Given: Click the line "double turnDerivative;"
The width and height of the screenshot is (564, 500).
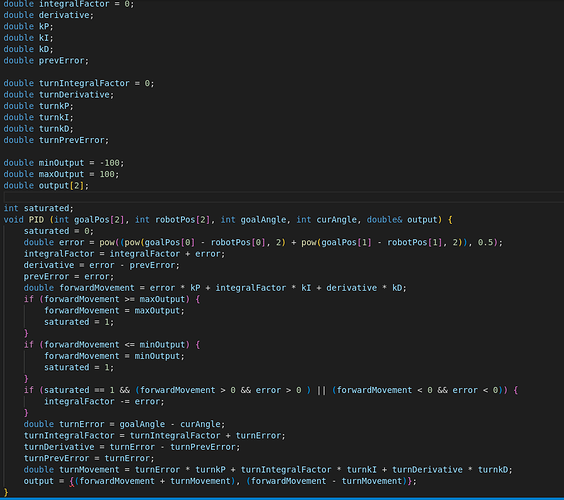Looking at the screenshot, I should click(x=59, y=95).
